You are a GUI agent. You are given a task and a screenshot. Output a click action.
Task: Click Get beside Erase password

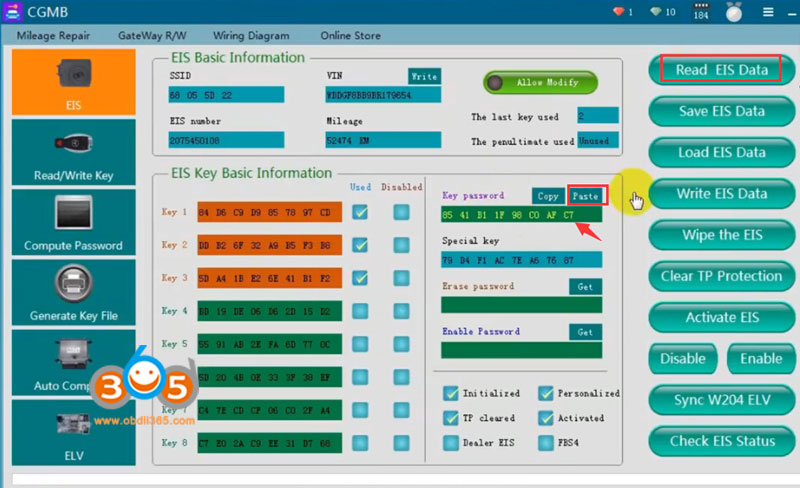tap(585, 287)
